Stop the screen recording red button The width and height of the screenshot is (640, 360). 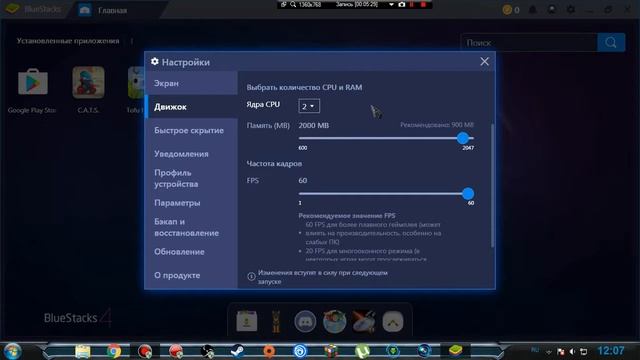click(x=423, y=4)
